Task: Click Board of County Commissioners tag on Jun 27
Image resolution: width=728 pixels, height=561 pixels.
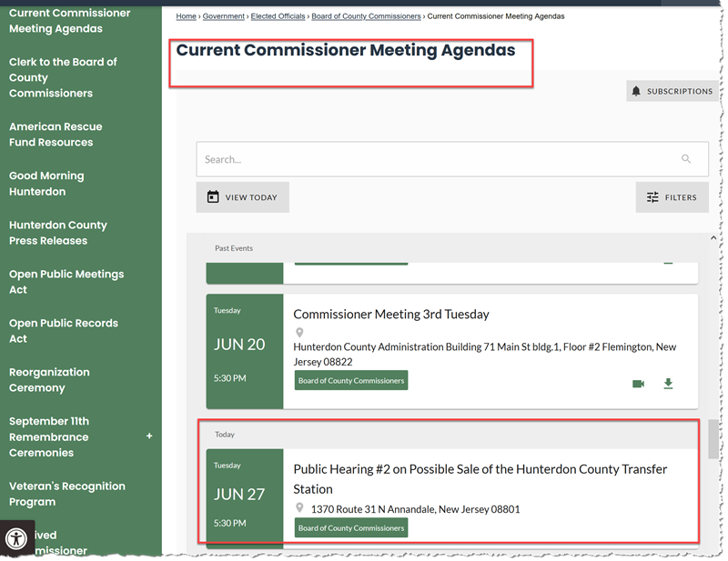Action: [351, 528]
